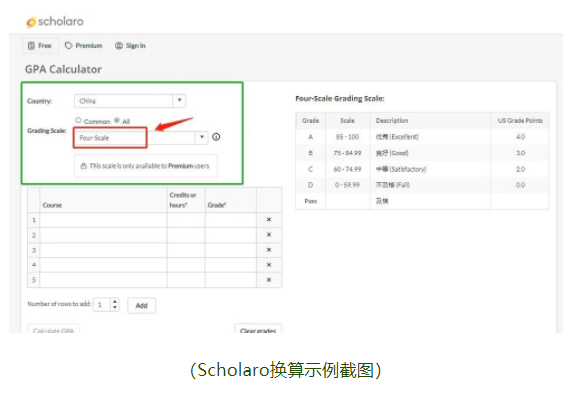Viewport: 572px width, 399px height.
Task: Delete row 1 with its X icon
Action: (x=269, y=220)
